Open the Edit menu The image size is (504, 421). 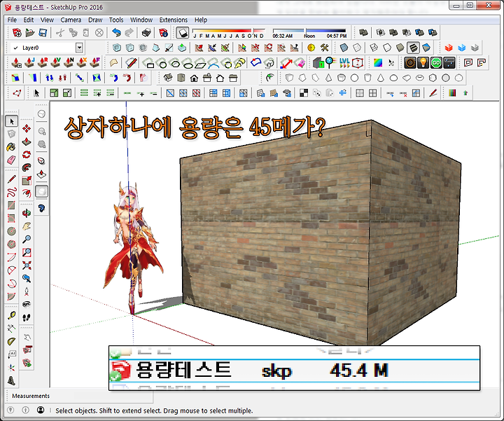click(28, 20)
